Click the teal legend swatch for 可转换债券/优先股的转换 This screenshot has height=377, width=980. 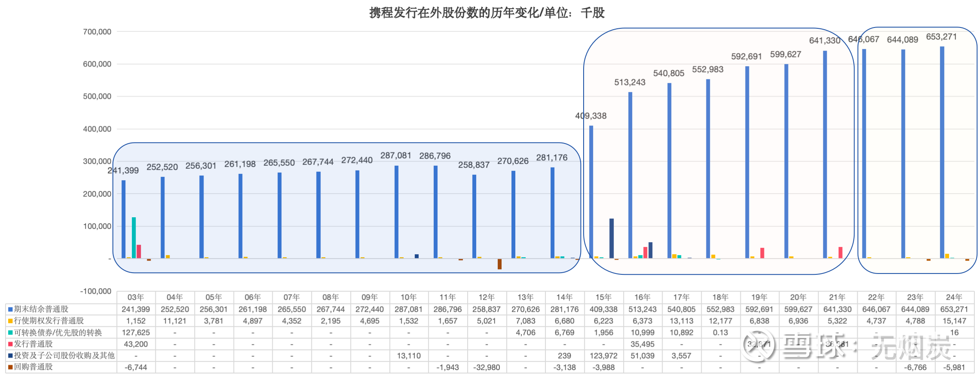coord(10,332)
